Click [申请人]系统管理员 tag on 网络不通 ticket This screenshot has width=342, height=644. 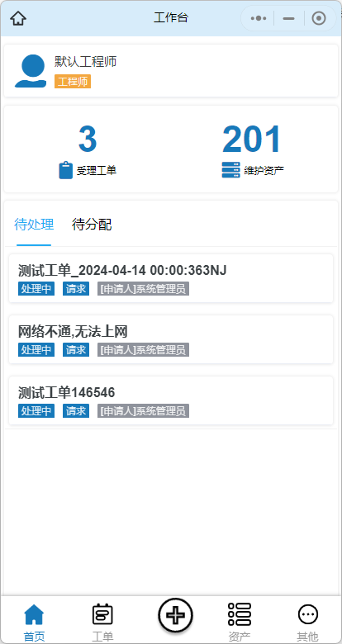[x=143, y=350]
